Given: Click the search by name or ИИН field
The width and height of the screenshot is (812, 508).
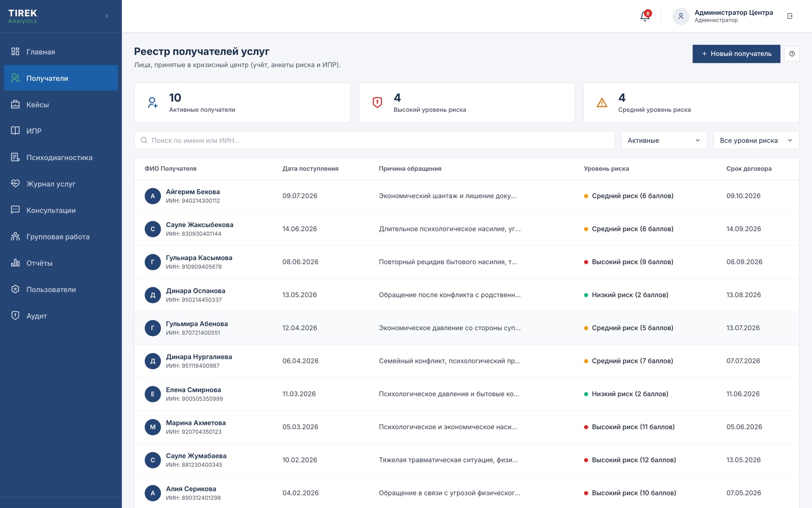Looking at the screenshot, I should point(374,140).
